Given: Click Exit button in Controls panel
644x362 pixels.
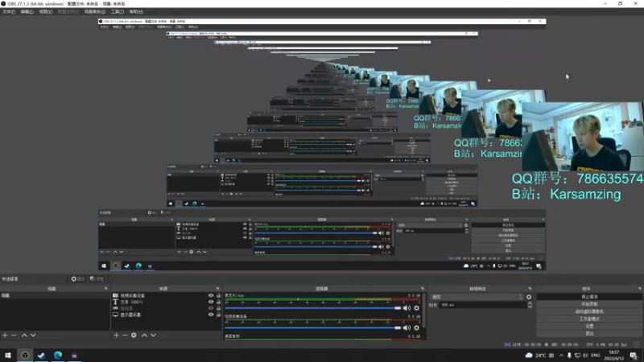Looking at the screenshot, I should [589, 334].
